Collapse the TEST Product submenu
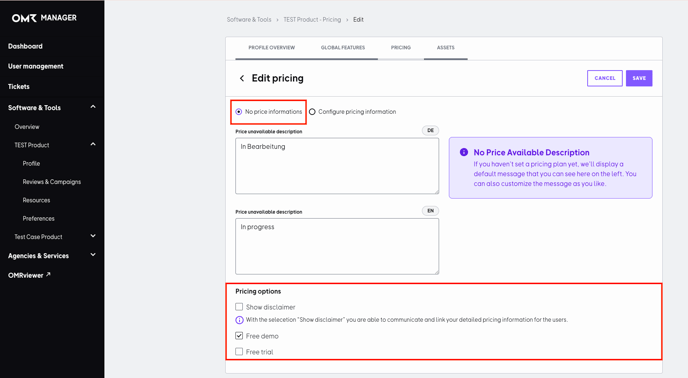The width and height of the screenshot is (688, 378). [x=93, y=144]
